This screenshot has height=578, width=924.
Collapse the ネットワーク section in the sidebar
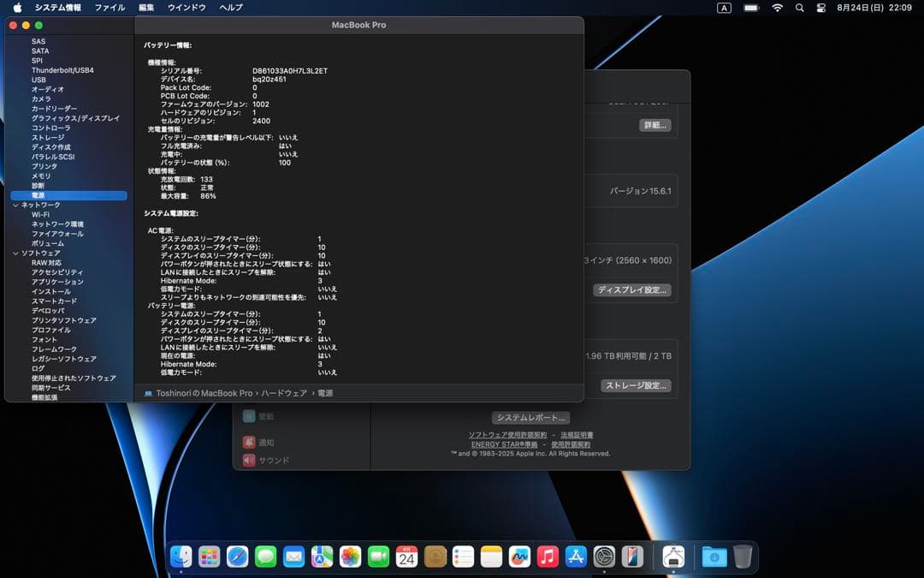[x=15, y=205]
